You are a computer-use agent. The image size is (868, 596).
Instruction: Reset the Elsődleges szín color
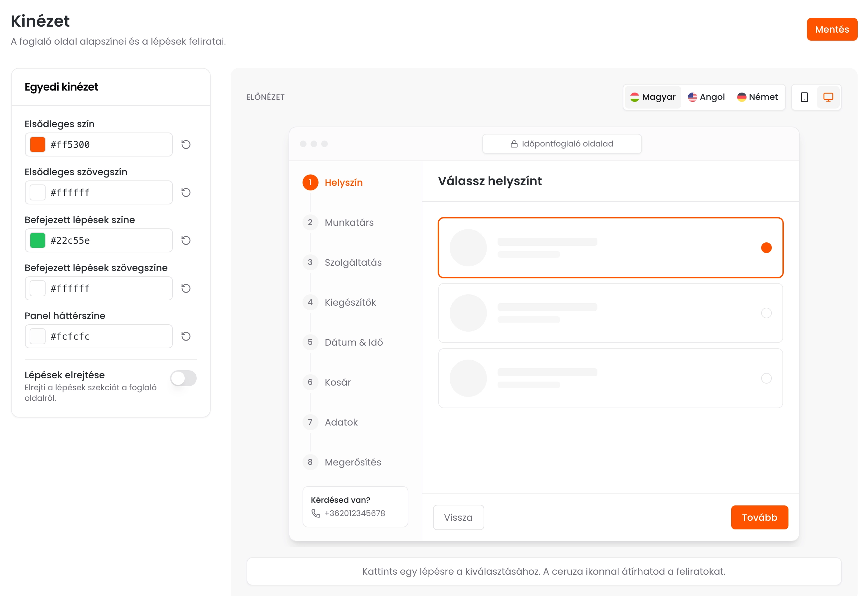tap(186, 145)
